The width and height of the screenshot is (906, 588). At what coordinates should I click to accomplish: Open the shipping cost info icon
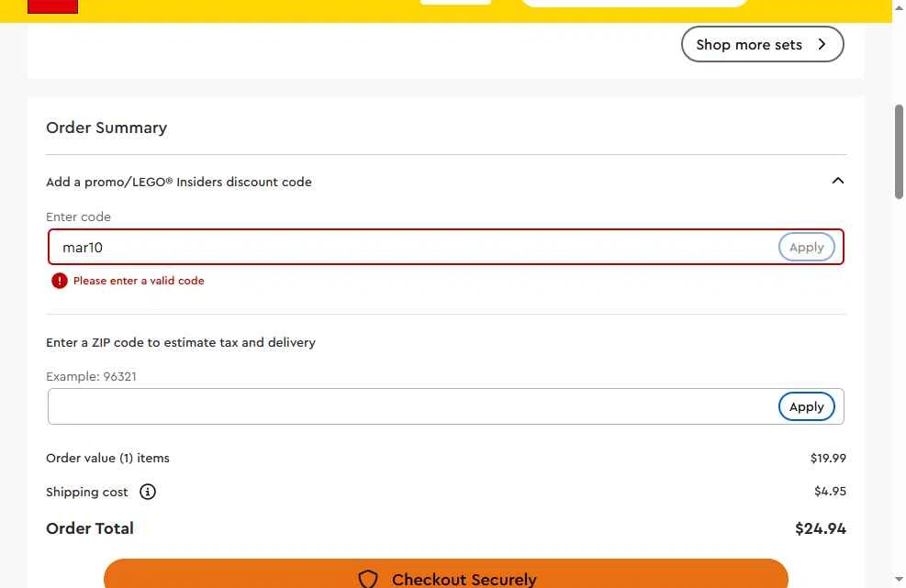coord(148,492)
